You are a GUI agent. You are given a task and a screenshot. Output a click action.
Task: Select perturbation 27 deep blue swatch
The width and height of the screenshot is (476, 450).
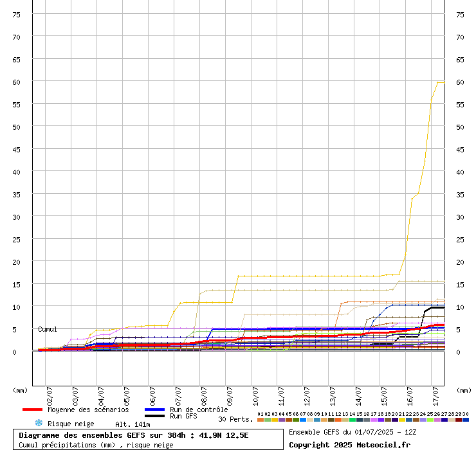click(444, 420)
